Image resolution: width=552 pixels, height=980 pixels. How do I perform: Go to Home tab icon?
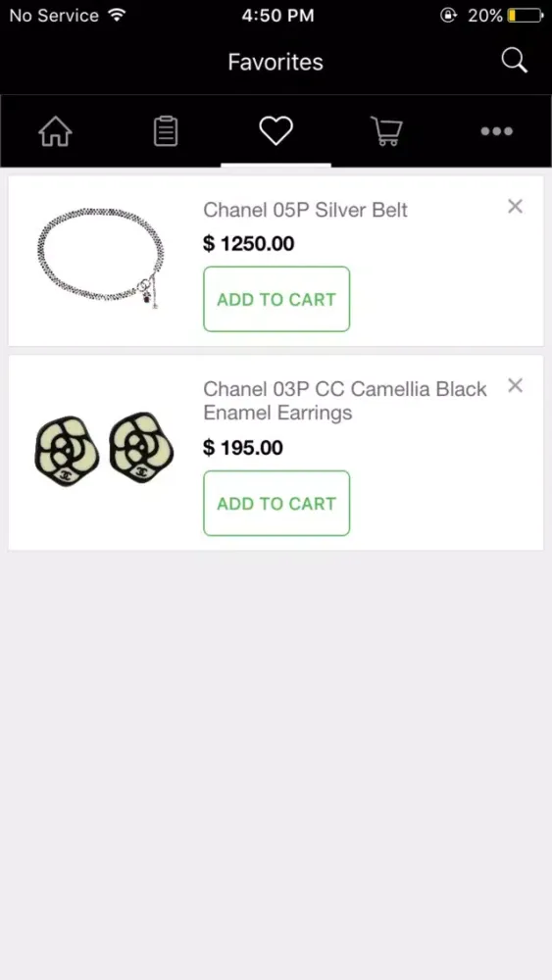tap(56, 132)
